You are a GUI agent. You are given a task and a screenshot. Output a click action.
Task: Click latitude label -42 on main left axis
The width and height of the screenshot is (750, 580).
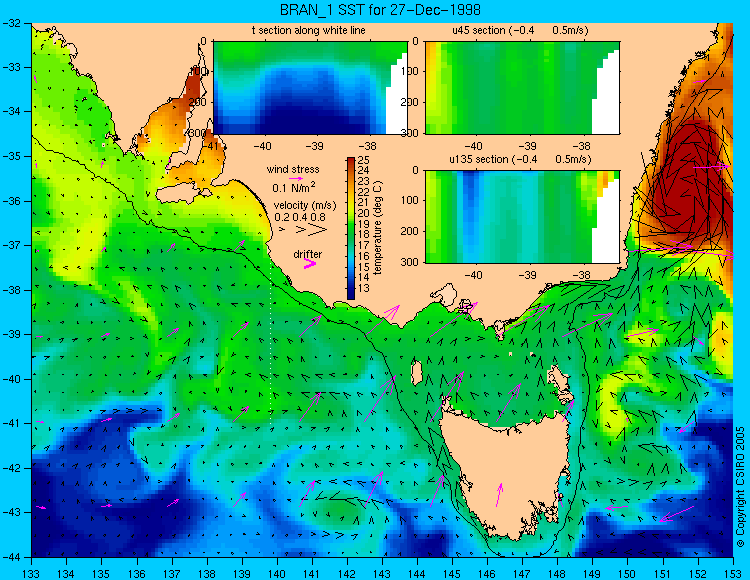[x=11, y=468]
